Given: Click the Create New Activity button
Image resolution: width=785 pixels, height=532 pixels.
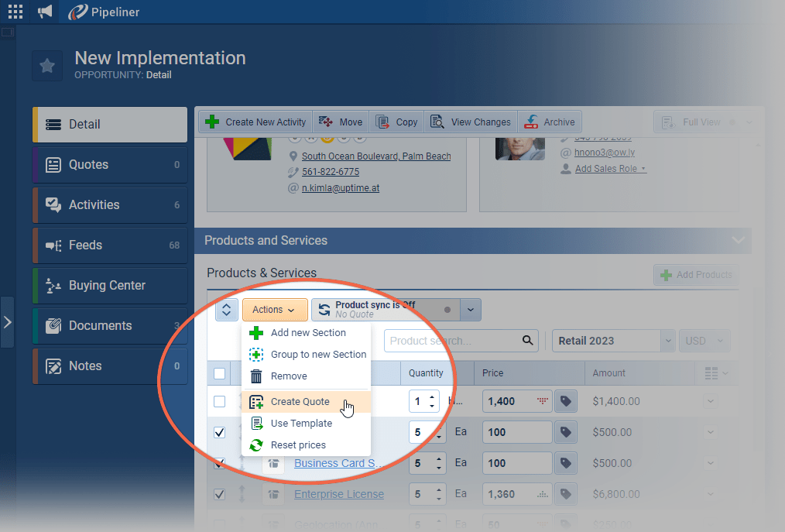Looking at the screenshot, I should 256,122.
